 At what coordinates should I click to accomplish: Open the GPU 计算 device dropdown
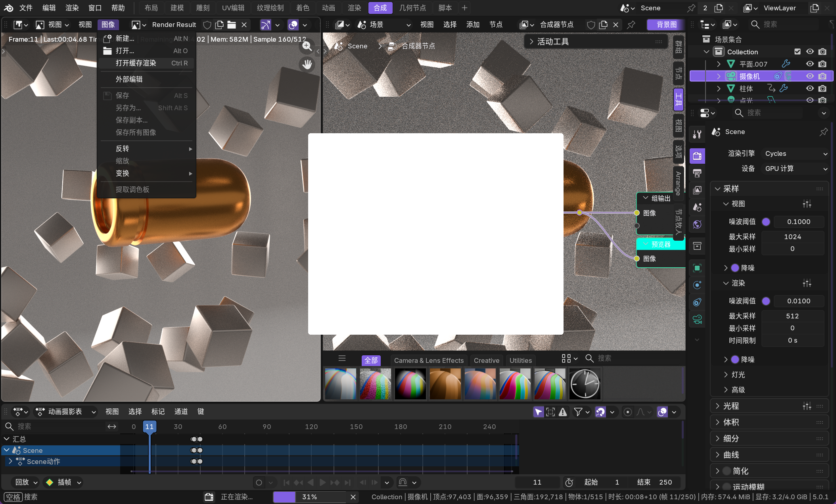(796, 169)
